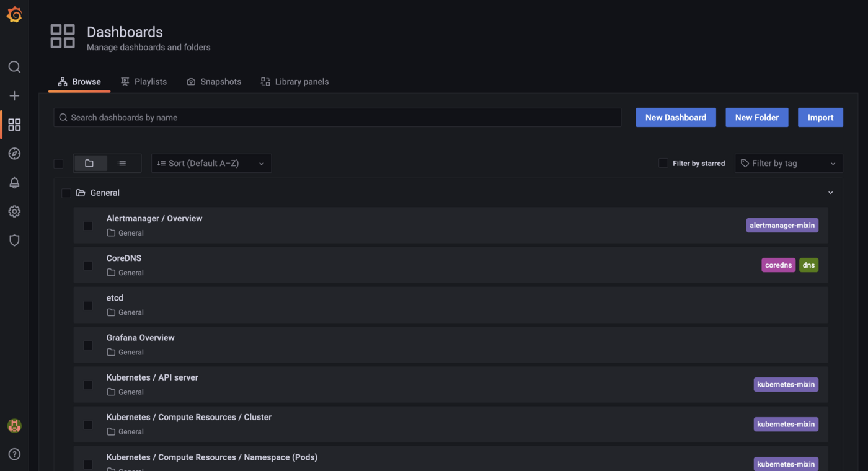Screen dimensions: 868x471
Task: Open the Server Admin shield icon
Action: (14, 240)
